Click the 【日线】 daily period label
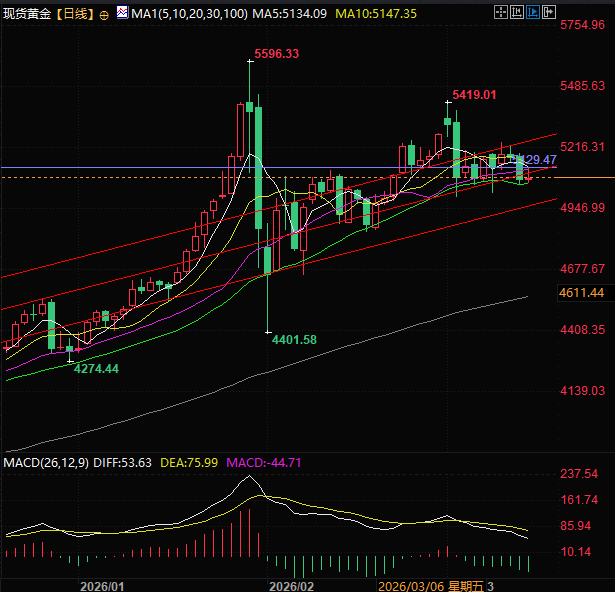615x592 pixels. tap(75, 14)
